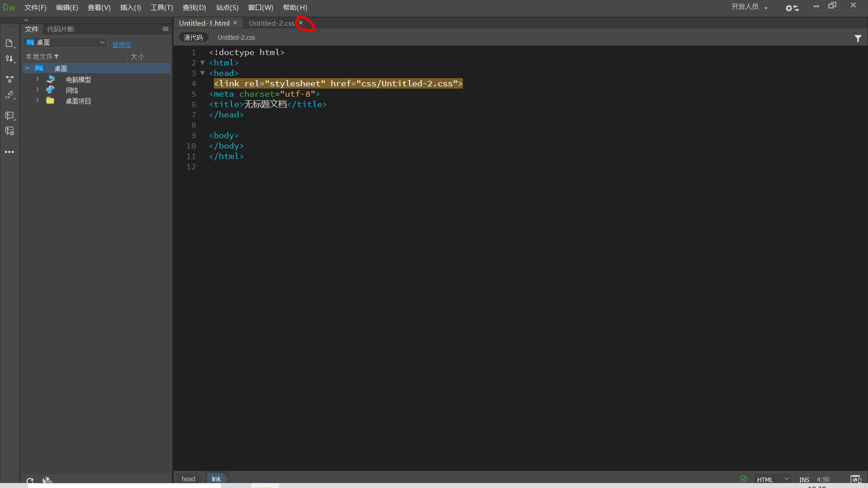Expand the 电脑模型 tree node

click(x=38, y=79)
